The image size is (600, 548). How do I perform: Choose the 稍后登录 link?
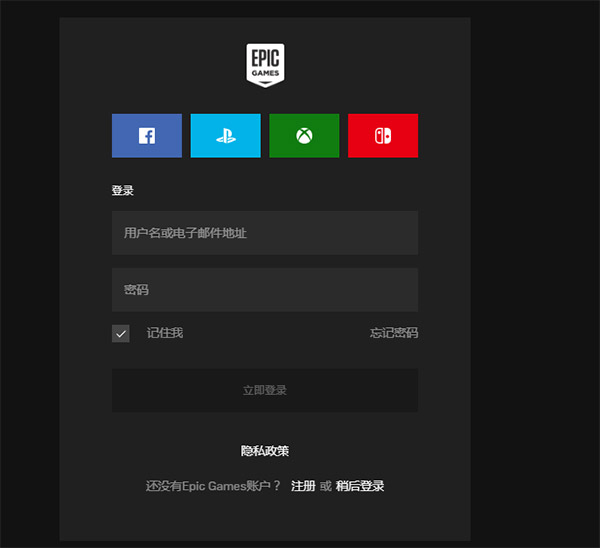pyautogui.click(x=360, y=486)
